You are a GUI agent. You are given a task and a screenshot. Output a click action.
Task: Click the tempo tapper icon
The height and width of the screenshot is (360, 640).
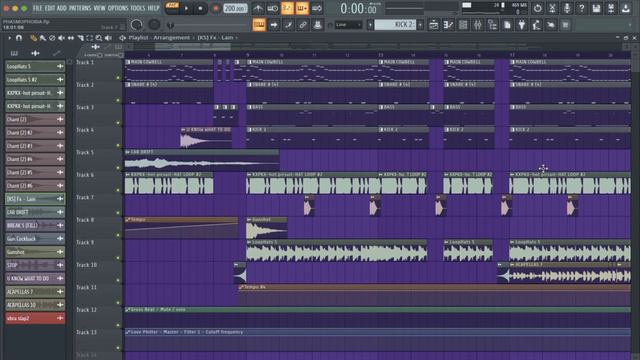click(536, 25)
